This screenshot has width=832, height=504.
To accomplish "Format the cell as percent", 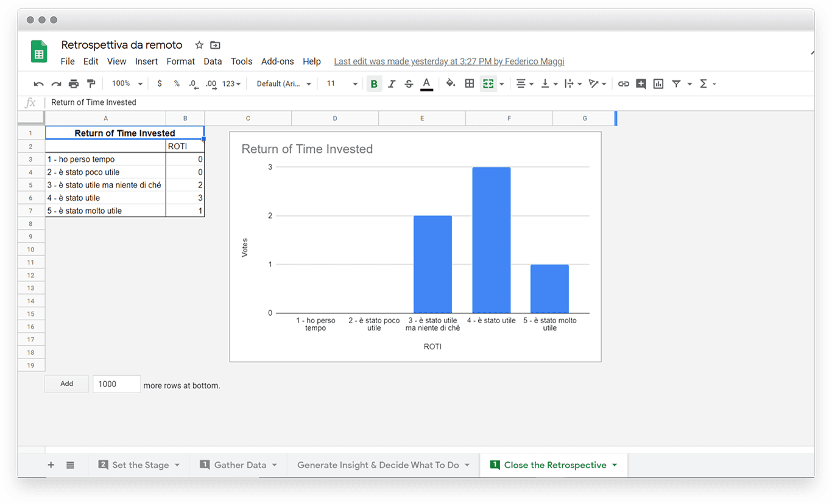I will tap(177, 84).
